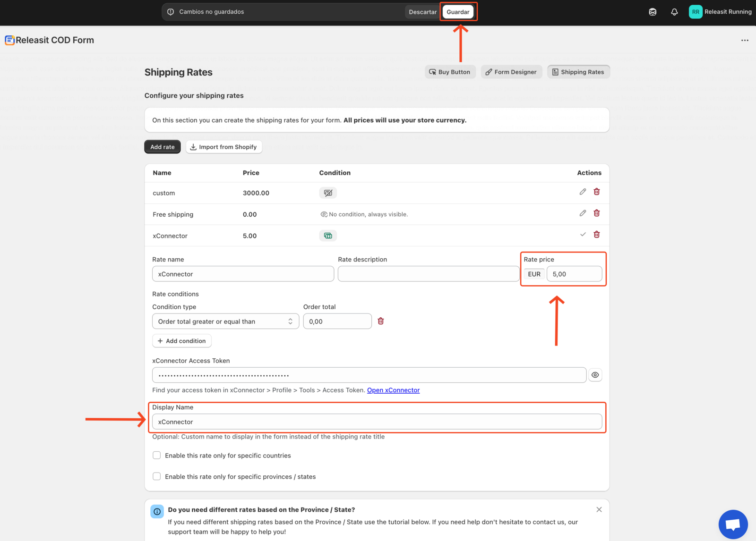Image resolution: width=756 pixels, height=541 pixels.
Task: Click the Rate price input field
Action: point(574,274)
